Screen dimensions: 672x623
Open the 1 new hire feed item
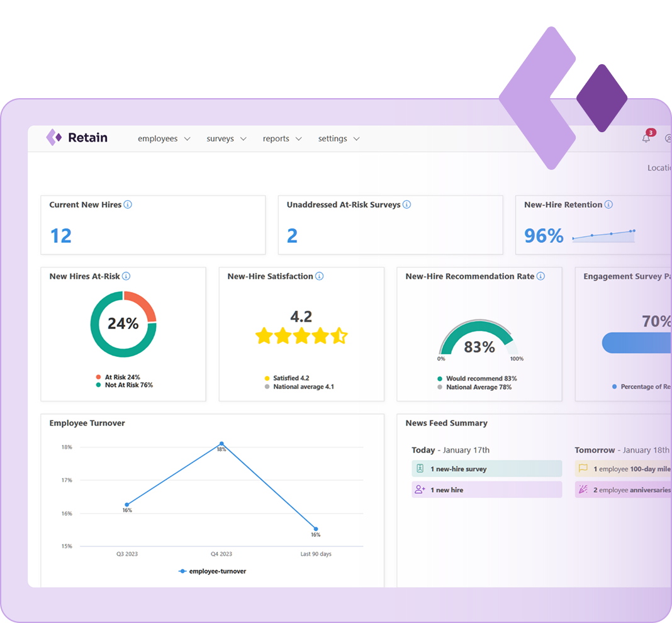click(486, 490)
